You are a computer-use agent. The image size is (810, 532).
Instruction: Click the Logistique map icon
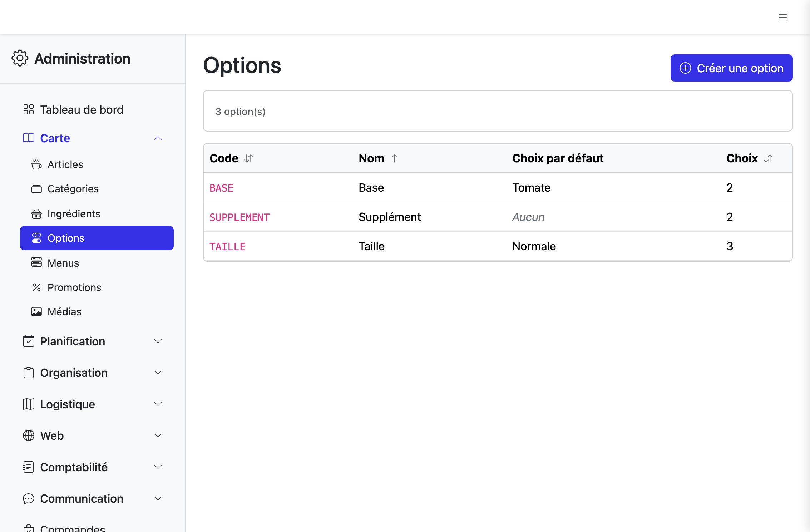[x=28, y=404]
